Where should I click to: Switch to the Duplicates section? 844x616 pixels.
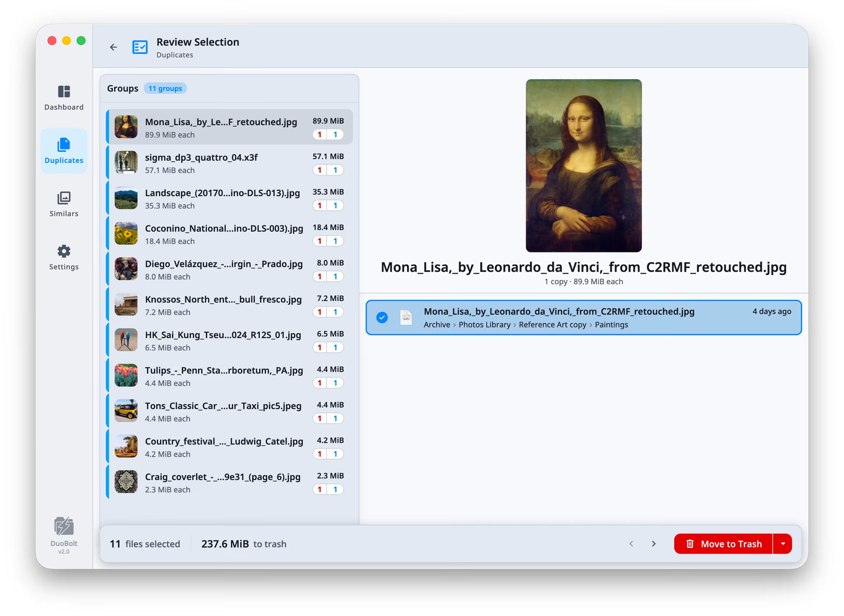click(x=64, y=151)
